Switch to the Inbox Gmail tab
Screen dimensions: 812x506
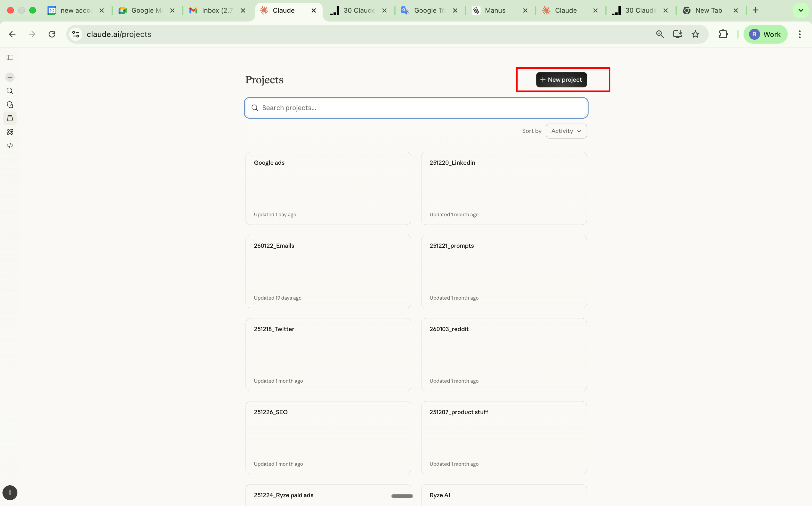(215, 10)
